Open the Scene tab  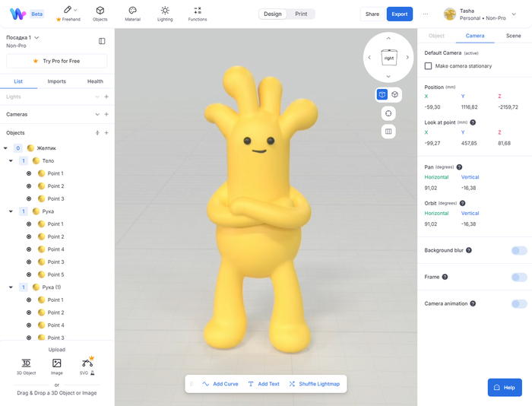[x=513, y=36]
